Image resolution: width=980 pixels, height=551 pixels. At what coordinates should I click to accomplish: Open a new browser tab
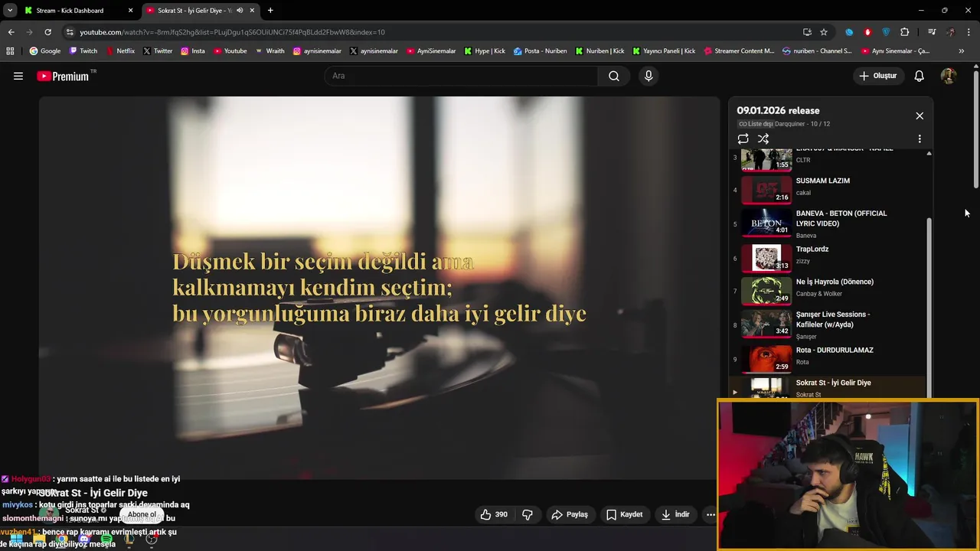pos(270,11)
